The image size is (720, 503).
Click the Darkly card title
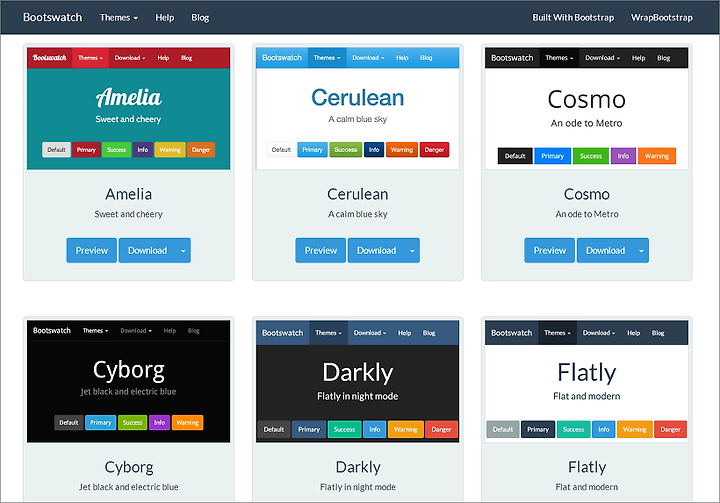[x=358, y=467]
